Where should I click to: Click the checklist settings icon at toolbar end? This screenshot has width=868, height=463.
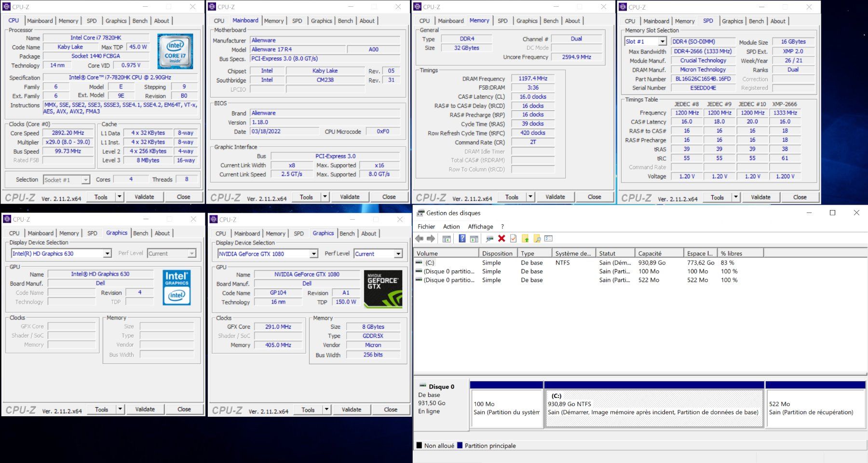[548, 238]
